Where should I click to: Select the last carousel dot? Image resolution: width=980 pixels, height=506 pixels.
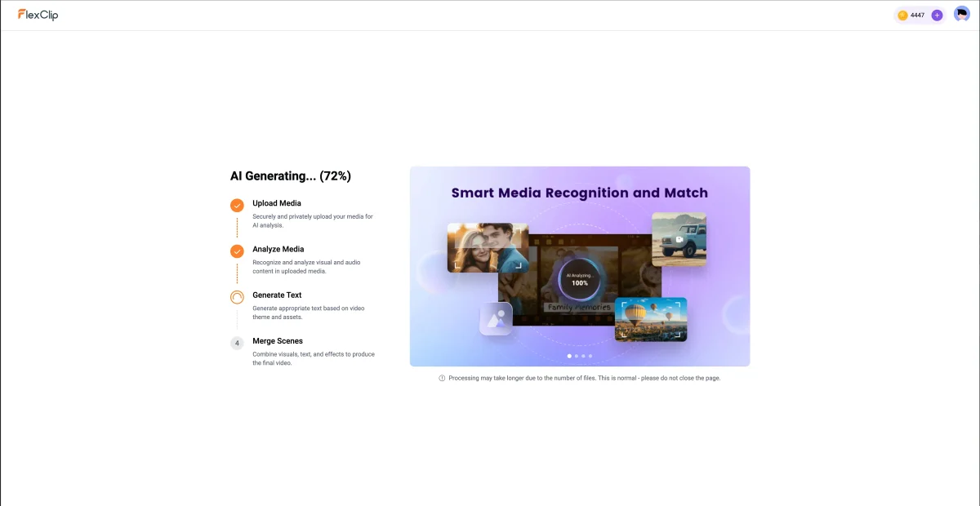coord(589,356)
